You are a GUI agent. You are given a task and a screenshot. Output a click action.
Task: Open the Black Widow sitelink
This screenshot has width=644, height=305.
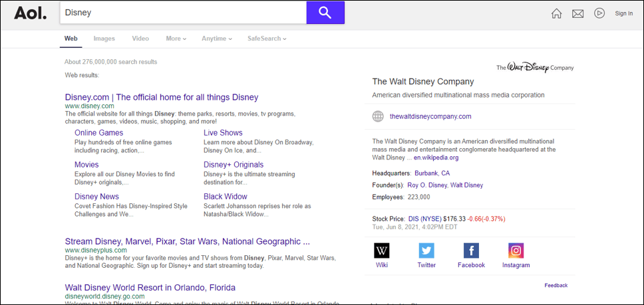click(226, 197)
